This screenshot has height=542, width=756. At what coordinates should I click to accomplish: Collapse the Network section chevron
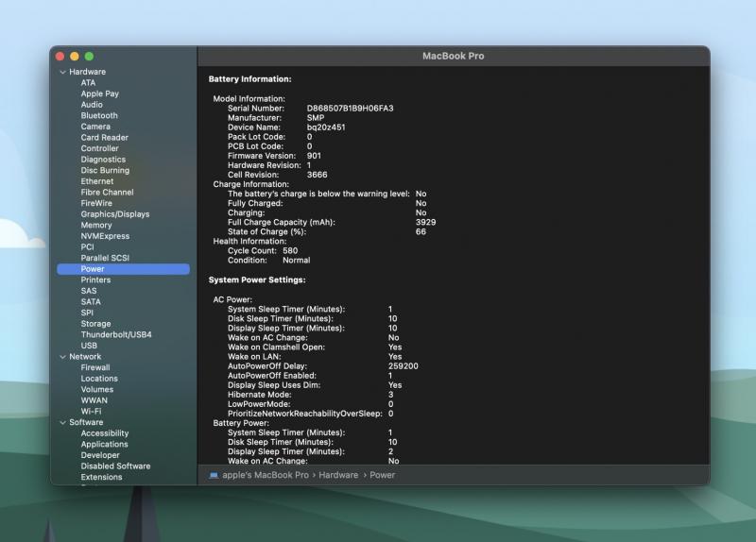click(62, 357)
